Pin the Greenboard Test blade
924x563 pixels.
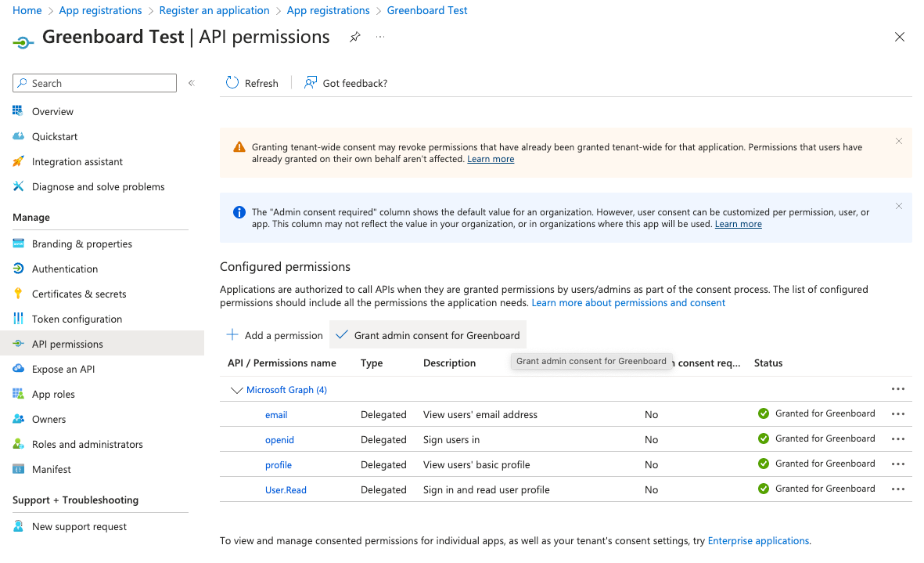(x=354, y=37)
